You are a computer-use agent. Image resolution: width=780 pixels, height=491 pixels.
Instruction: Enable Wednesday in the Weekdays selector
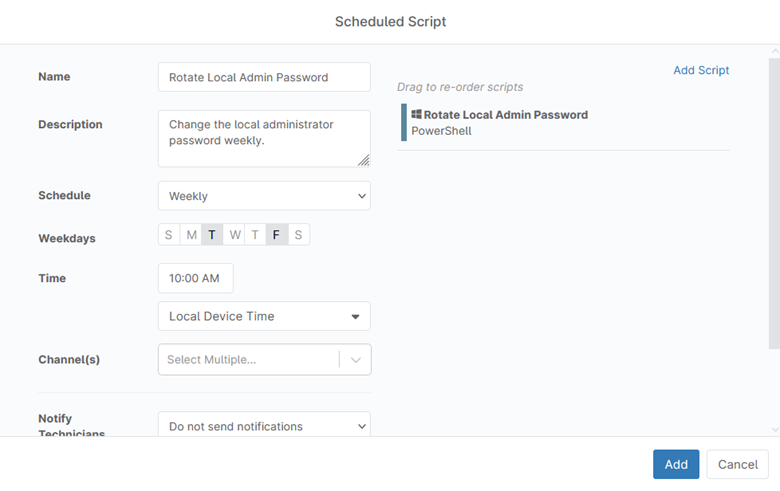tap(234, 235)
